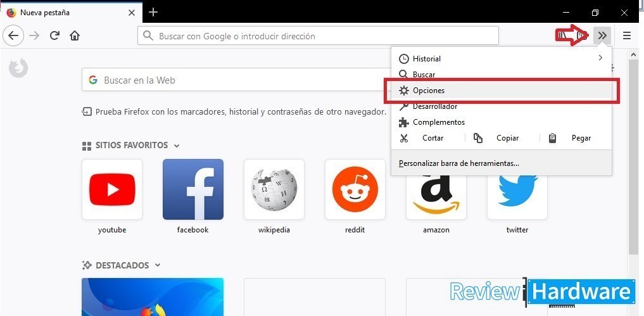
Task: Collapse the Sitios favoritos section
Action: point(177,146)
